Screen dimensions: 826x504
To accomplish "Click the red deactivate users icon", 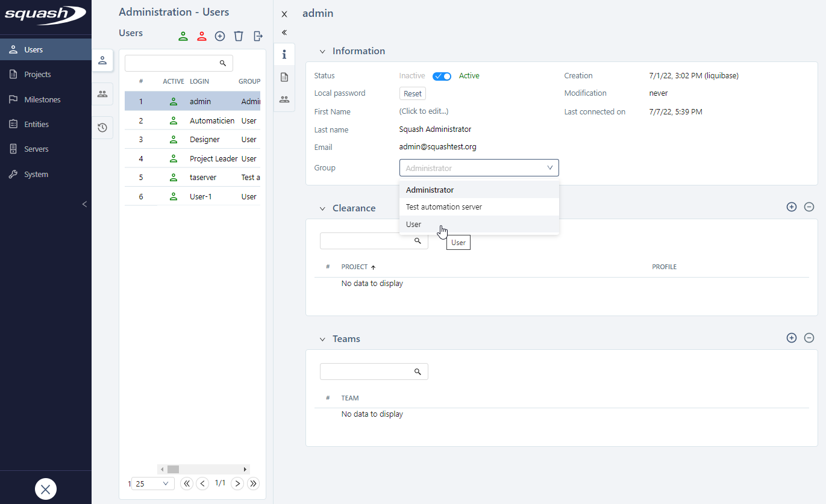I will [x=202, y=36].
